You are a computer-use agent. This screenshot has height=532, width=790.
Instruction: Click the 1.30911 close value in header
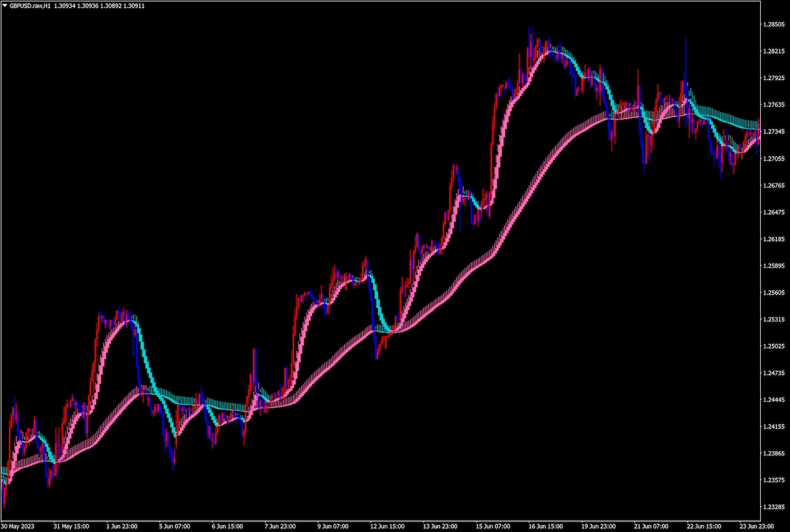pyautogui.click(x=134, y=5)
